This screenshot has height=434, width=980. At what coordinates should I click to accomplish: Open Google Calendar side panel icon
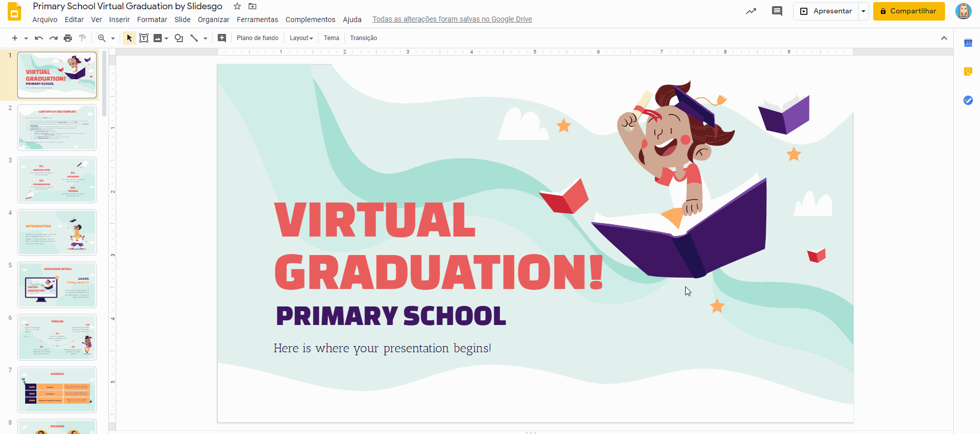pos(968,43)
